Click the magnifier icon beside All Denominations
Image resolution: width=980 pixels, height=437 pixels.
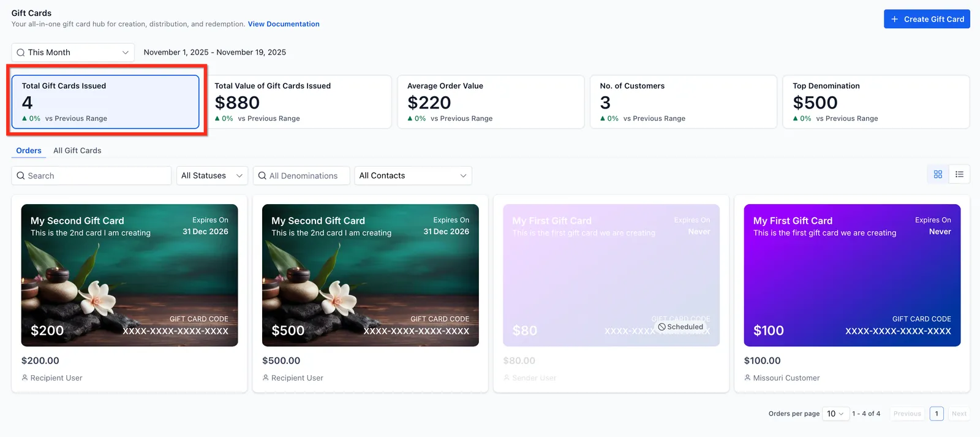coord(262,176)
